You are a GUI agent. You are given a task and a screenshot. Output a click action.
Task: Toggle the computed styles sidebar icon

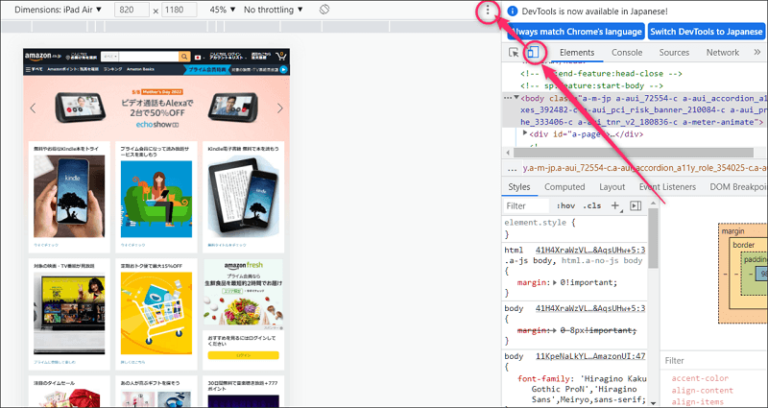pyautogui.click(x=635, y=205)
